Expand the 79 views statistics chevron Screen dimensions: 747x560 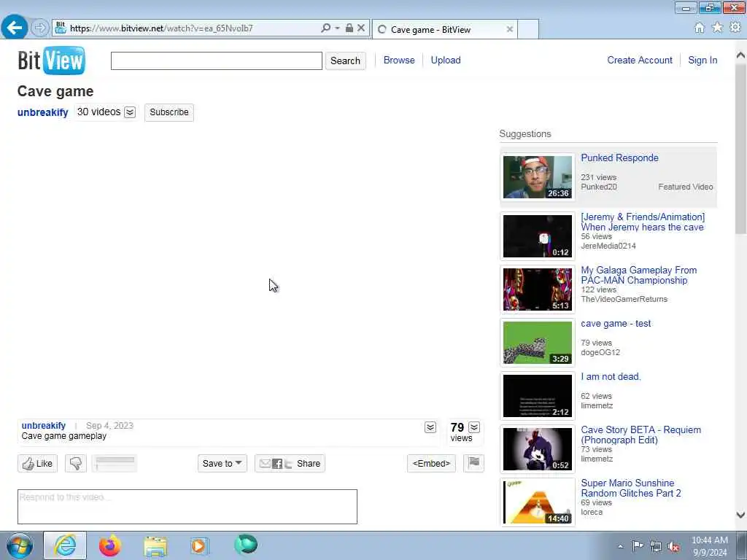point(474,427)
